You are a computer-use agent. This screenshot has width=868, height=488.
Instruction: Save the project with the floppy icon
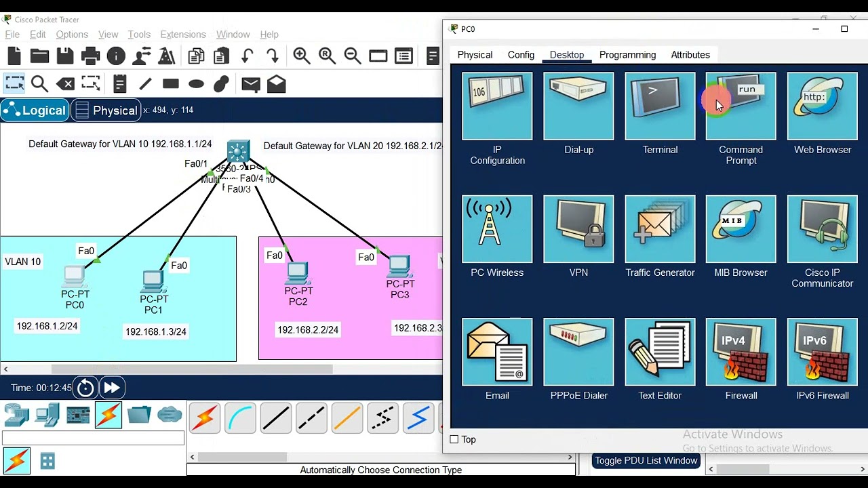(x=65, y=56)
